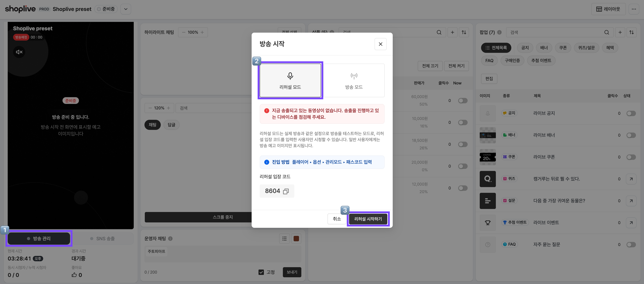Screen dimensions: 644x284
Task: Click the 편집 button in popup panel
Action: [489, 79]
